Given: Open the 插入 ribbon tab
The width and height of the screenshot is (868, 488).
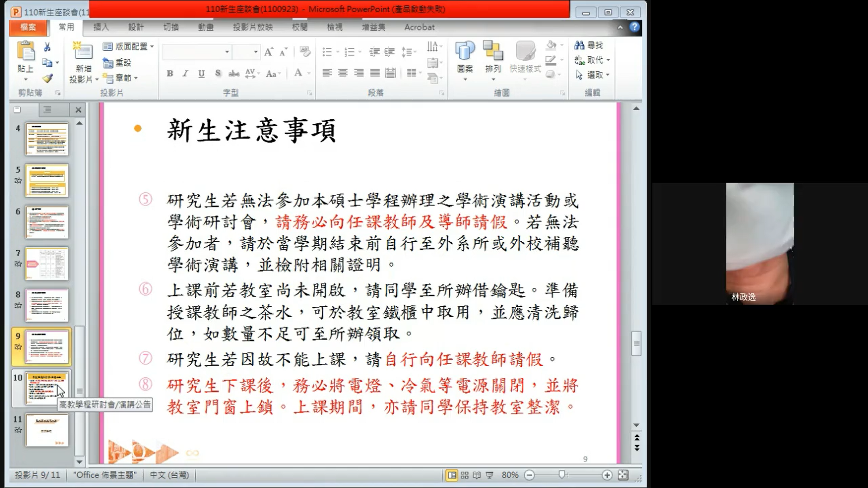Looking at the screenshot, I should coord(101,27).
